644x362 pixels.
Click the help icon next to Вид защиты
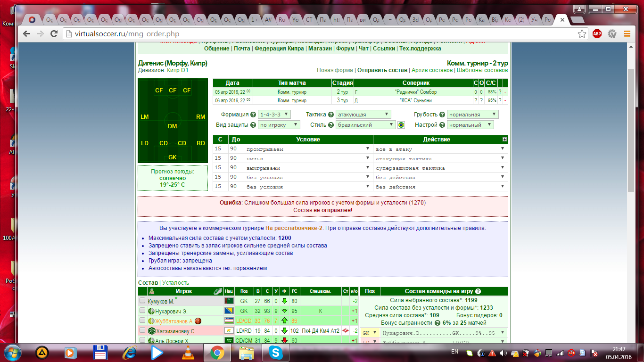click(253, 125)
